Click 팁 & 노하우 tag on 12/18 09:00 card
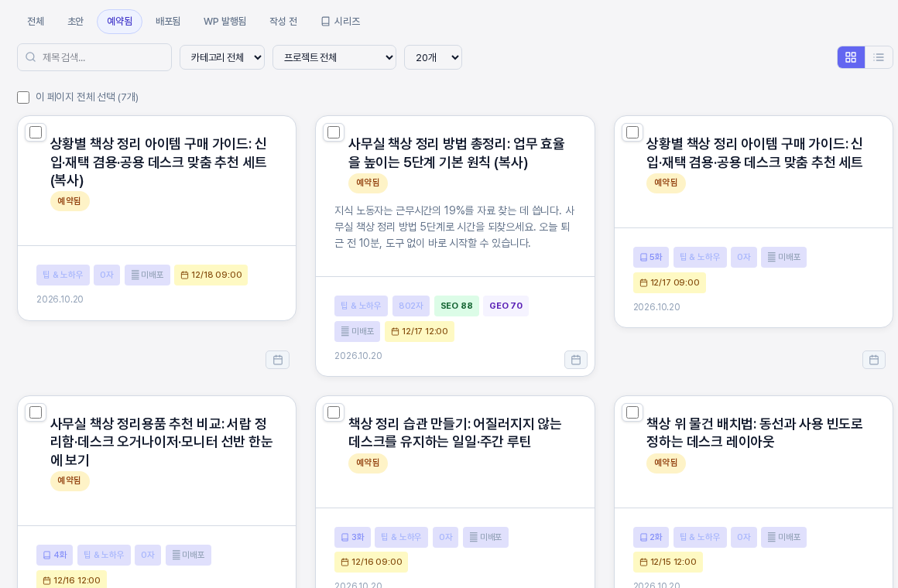This screenshot has height=588, width=898. coord(63,275)
